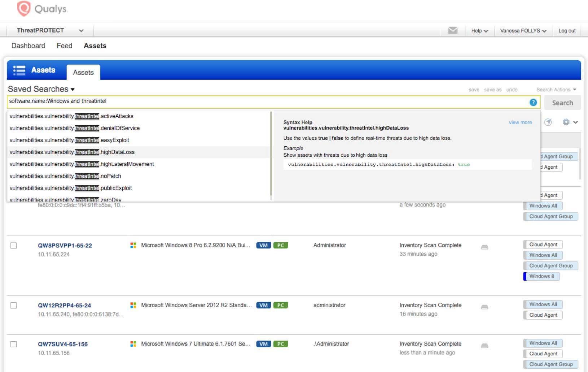588x372 pixels.
Task: Click the agent icon in QW7SUV4-65-156 row
Action: (484, 346)
